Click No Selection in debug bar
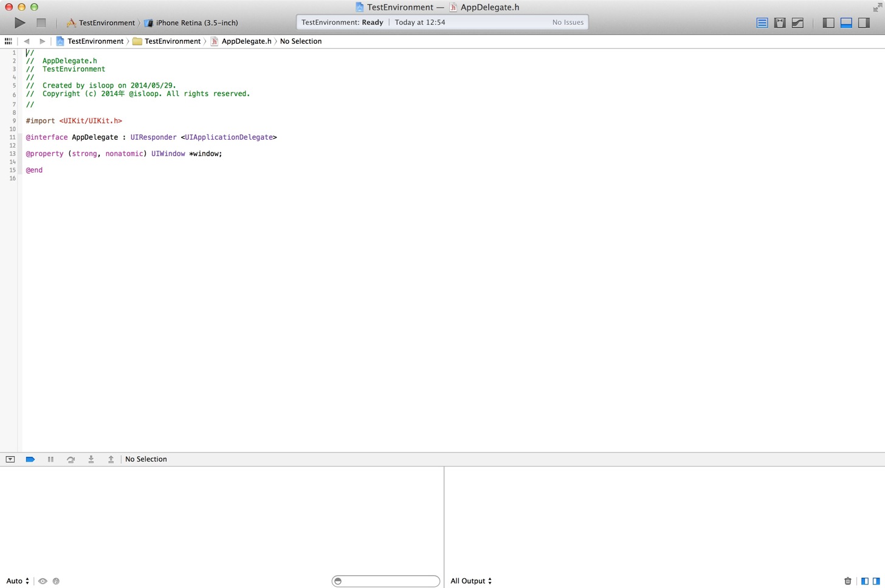Image resolution: width=885 pixels, height=588 pixels. tap(146, 459)
